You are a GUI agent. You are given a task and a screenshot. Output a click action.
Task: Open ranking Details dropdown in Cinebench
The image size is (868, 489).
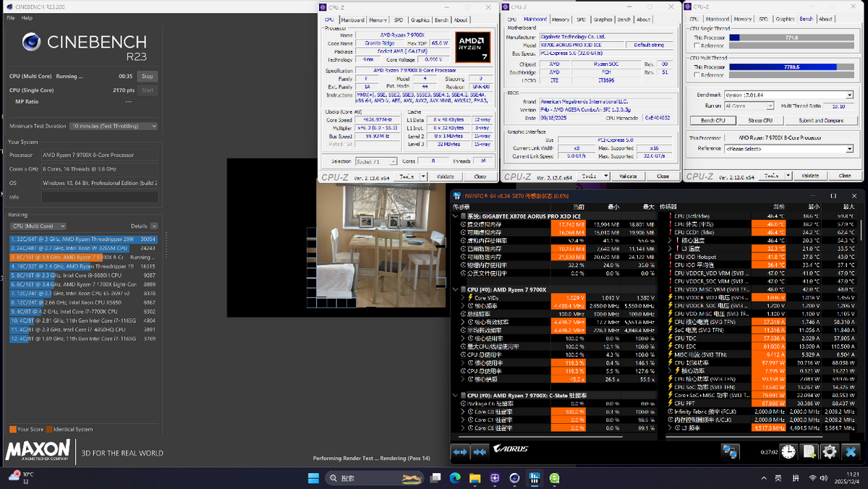click(154, 226)
